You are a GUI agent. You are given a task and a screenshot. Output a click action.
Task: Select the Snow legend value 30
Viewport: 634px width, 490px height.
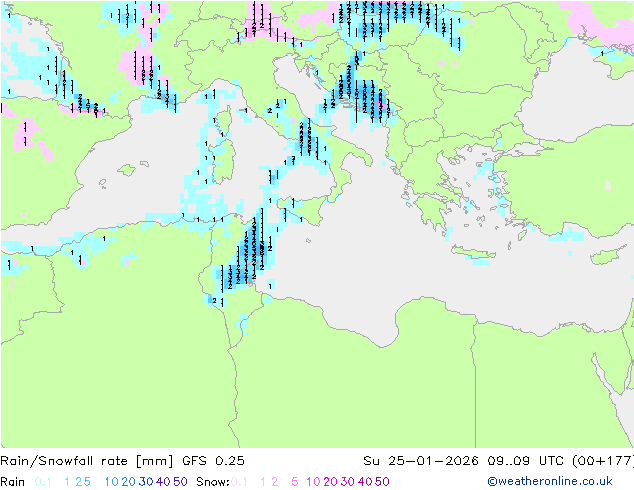coord(348,482)
